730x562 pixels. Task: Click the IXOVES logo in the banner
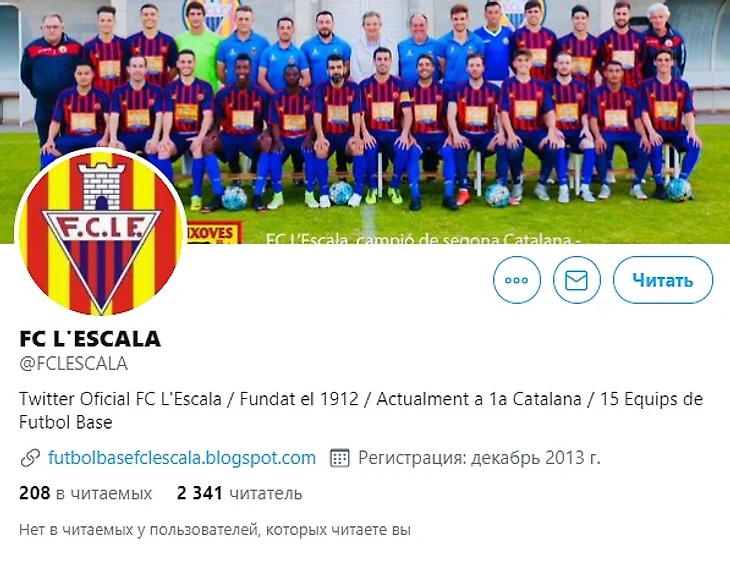tap(214, 232)
